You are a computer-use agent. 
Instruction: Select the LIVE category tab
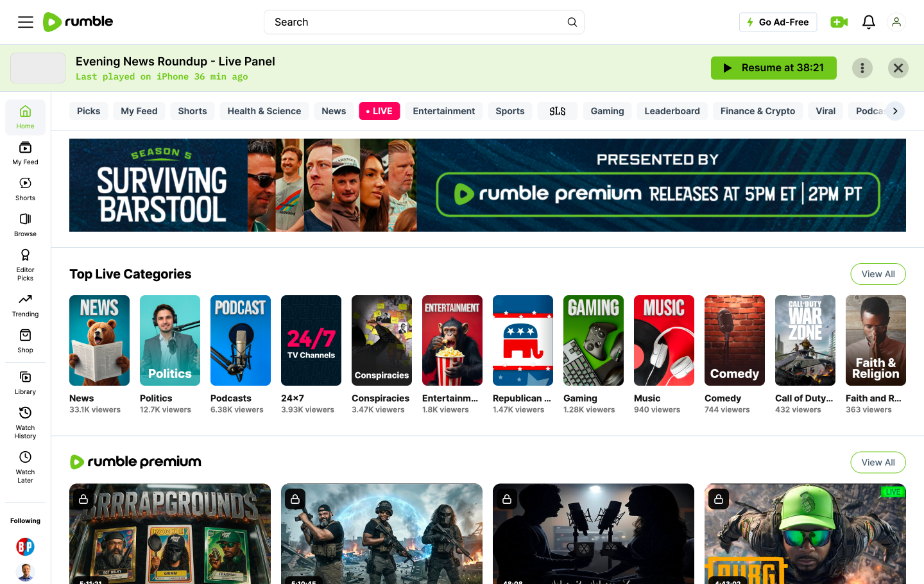pos(379,111)
